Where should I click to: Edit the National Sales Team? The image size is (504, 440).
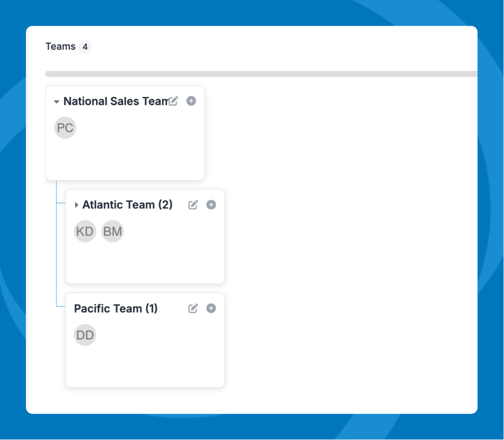[174, 101]
